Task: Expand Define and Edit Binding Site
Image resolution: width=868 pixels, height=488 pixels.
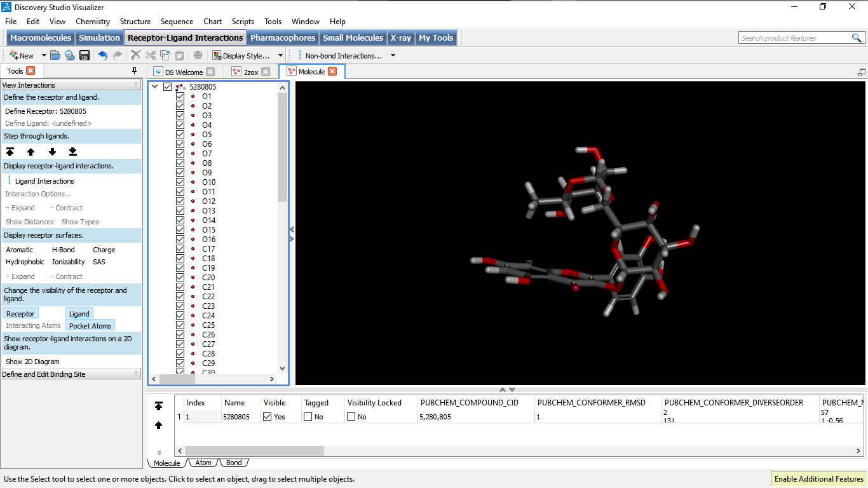Action: 71,374
